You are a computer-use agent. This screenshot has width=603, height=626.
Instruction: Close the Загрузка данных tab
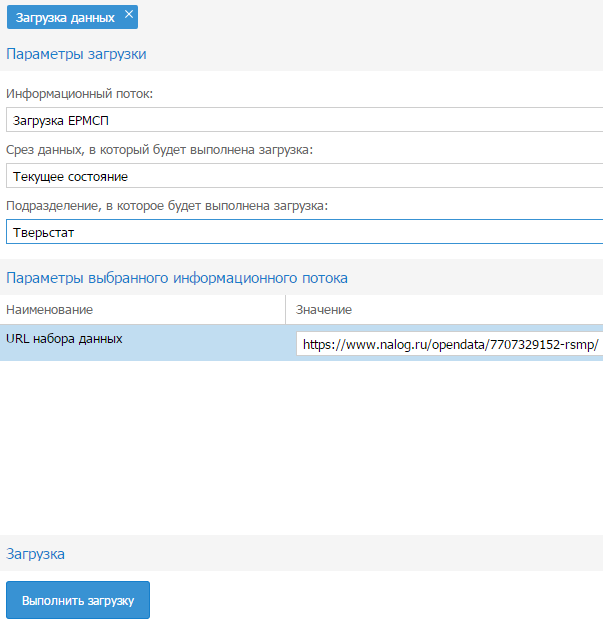129,14
